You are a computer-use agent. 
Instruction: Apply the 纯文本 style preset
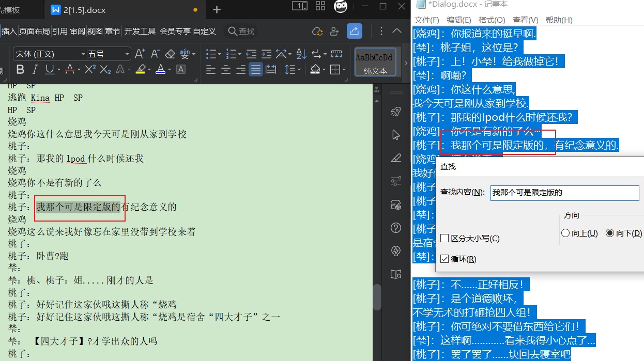[375, 62]
